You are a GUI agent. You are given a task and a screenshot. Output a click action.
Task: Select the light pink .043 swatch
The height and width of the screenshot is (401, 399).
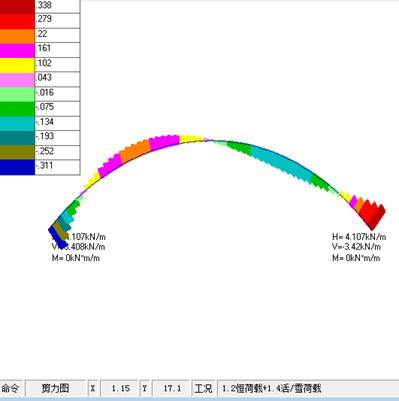17,80
